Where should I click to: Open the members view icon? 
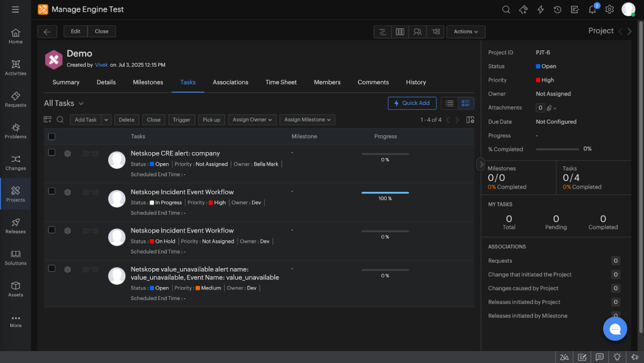pos(418,31)
